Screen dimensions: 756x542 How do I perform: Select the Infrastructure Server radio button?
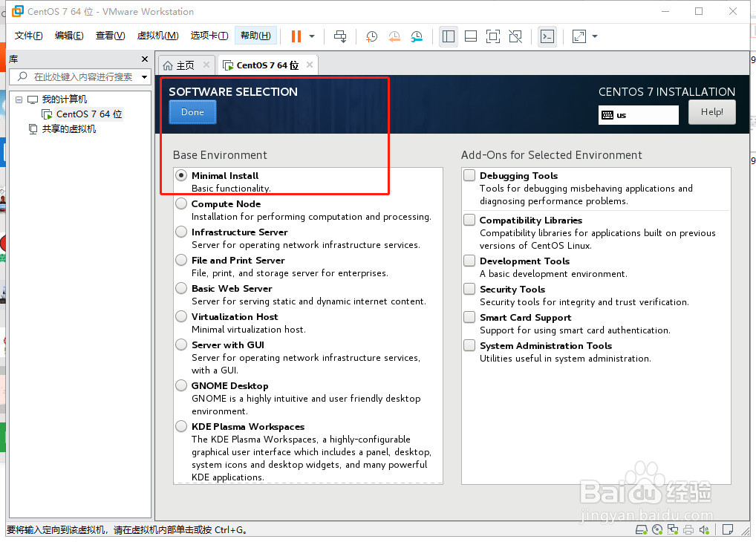coord(181,232)
